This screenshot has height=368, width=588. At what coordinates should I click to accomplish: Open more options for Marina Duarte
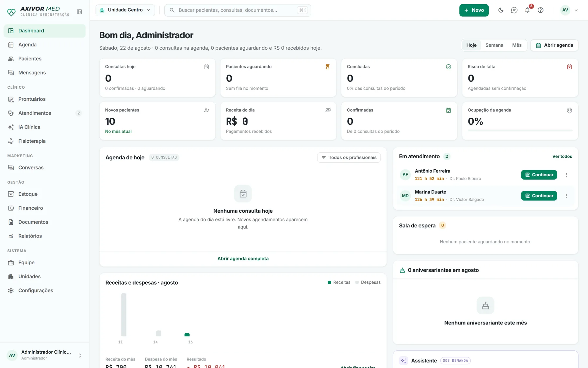[x=566, y=196]
